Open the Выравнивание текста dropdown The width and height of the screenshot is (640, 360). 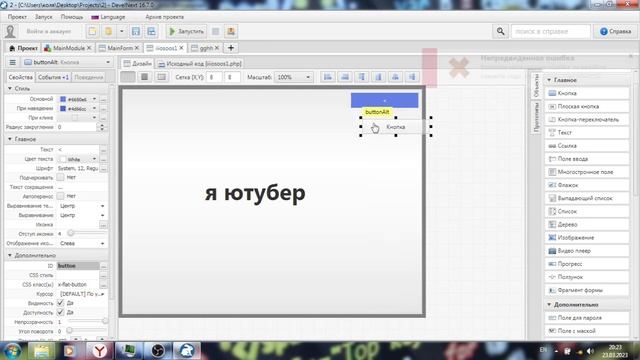point(82,206)
